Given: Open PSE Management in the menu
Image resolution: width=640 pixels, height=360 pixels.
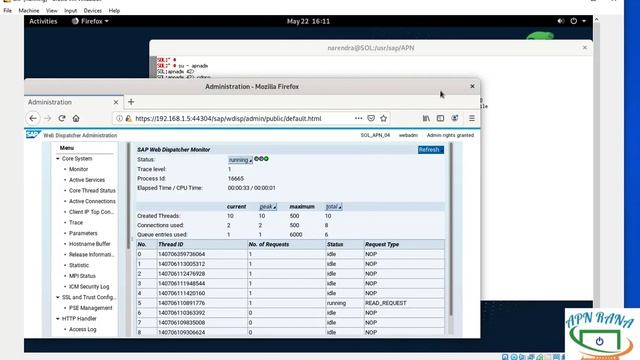Looking at the screenshot, I should 91,308.
